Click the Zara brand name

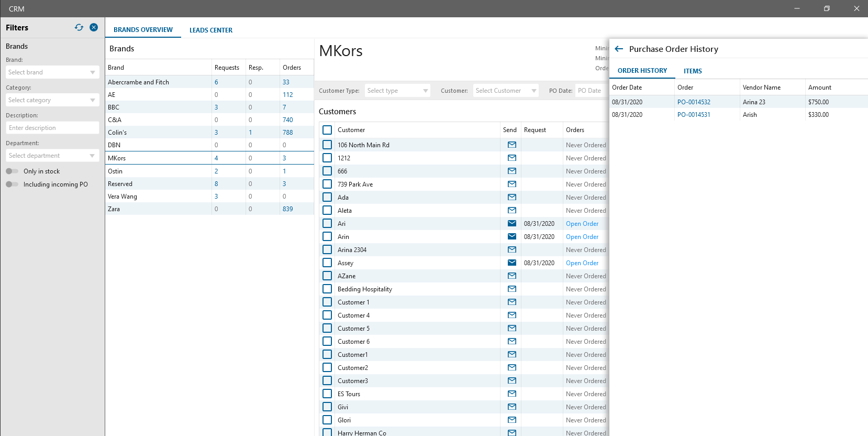coord(114,209)
